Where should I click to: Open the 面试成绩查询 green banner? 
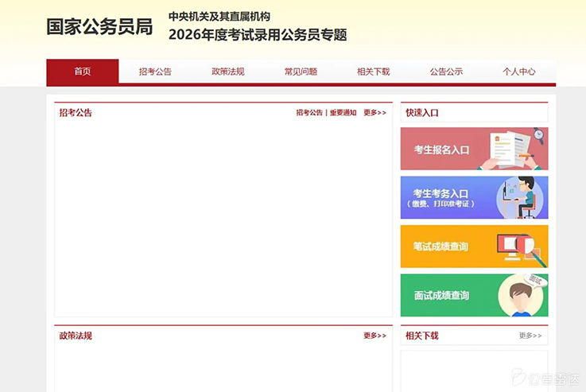pyautogui.click(x=441, y=296)
